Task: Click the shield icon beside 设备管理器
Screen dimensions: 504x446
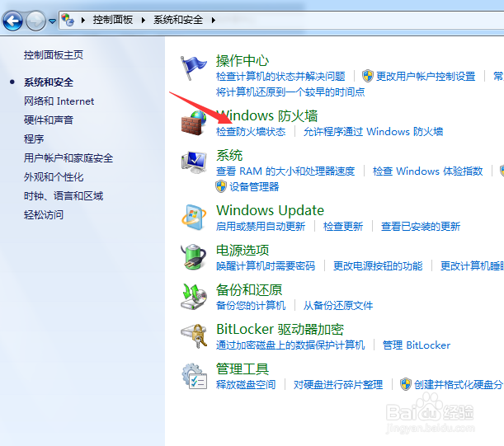Action: pyautogui.click(x=221, y=186)
